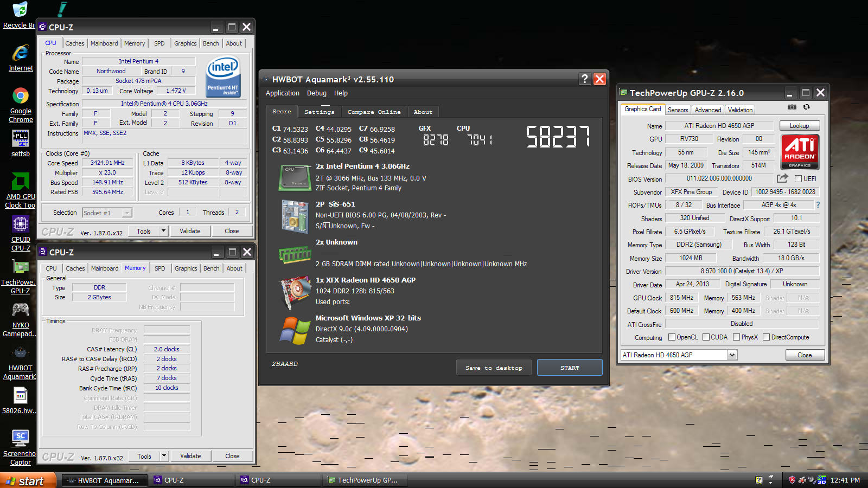Toggle the PhysX checkbox

coord(737,337)
